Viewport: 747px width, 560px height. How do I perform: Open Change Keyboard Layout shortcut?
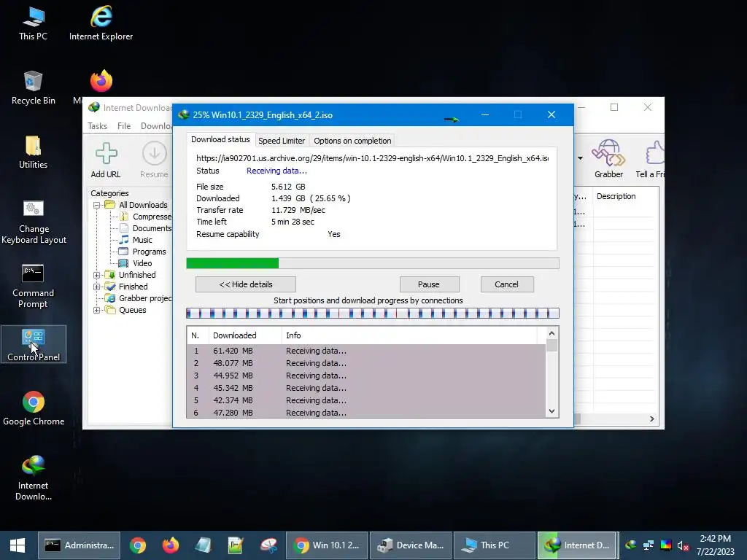pos(34,222)
